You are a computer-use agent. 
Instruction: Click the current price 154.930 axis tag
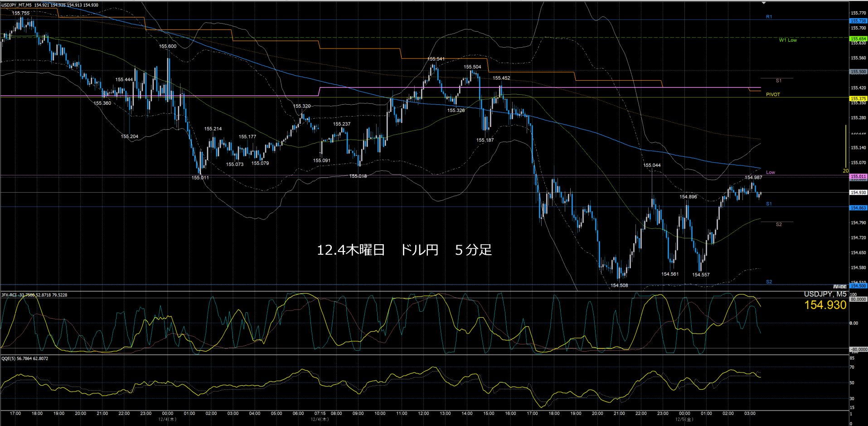point(858,193)
